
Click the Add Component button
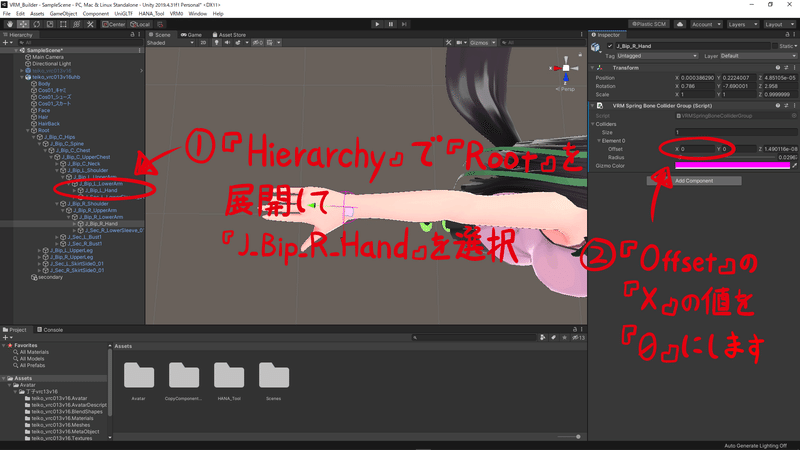click(694, 181)
